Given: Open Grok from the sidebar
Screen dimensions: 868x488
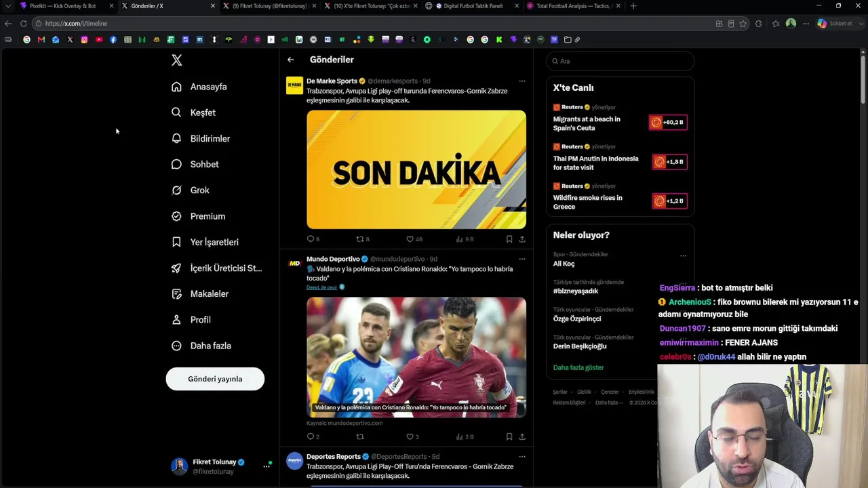Looking at the screenshot, I should pyautogui.click(x=191, y=190).
